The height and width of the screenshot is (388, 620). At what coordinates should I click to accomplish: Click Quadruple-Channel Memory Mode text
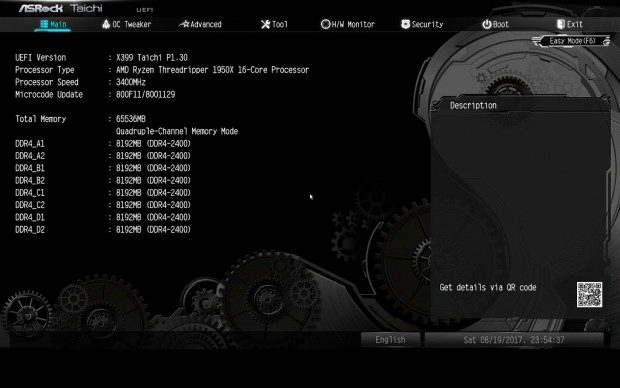tap(177, 131)
